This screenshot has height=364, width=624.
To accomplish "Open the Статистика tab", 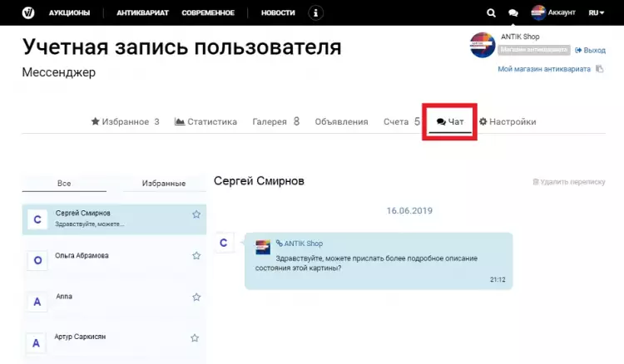I will (x=206, y=121).
